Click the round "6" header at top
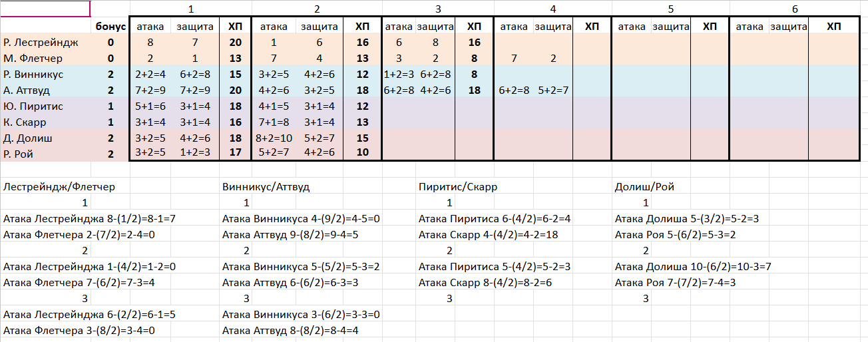868x342 pixels. [795, 9]
